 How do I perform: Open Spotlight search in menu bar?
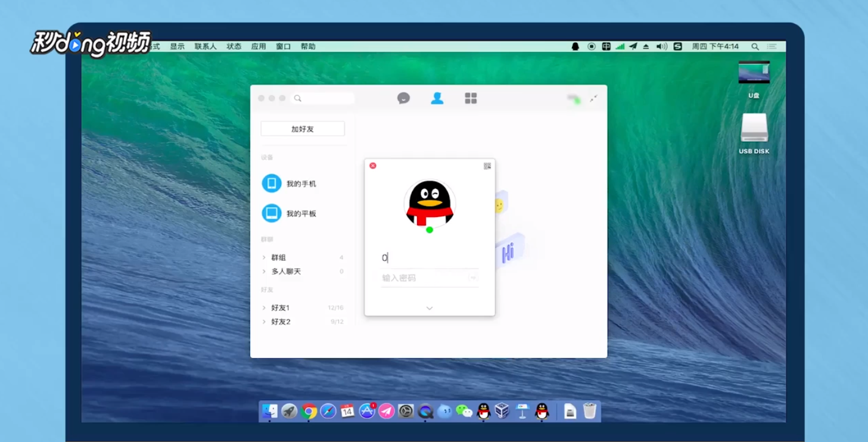click(755, 45)
